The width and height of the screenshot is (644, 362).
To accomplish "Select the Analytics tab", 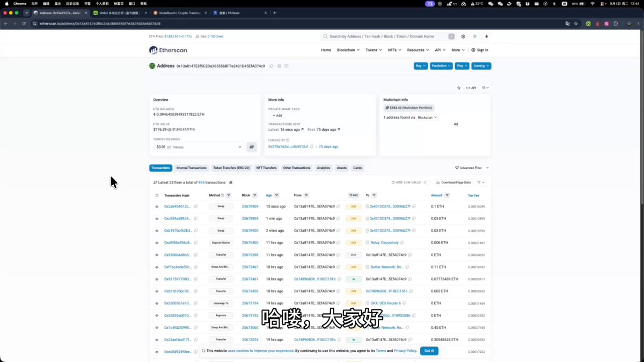I will coord(324,168).
